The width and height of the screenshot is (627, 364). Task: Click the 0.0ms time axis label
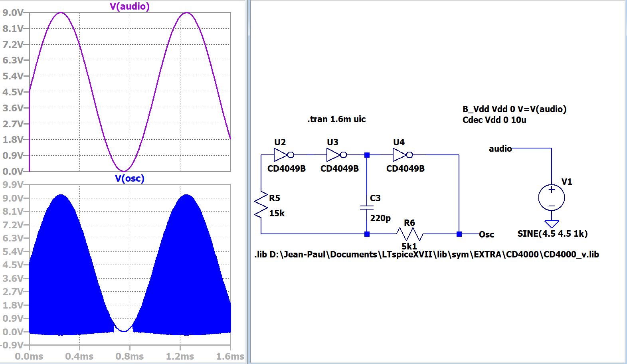(29, 356)
